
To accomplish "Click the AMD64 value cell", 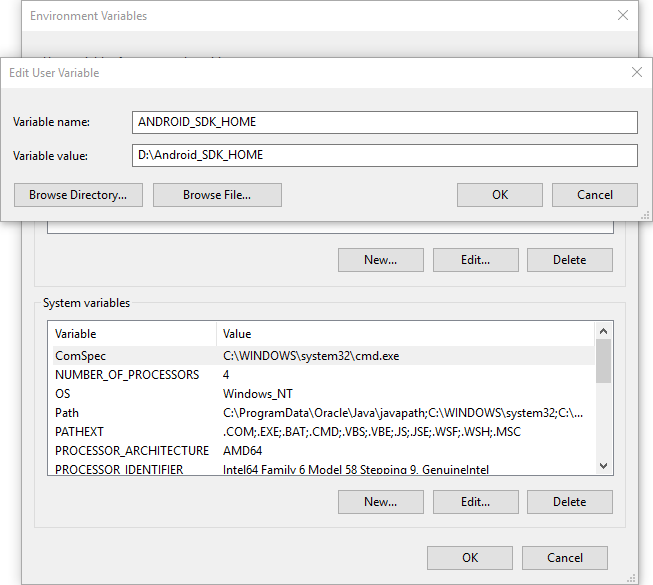I will (242, 451).
